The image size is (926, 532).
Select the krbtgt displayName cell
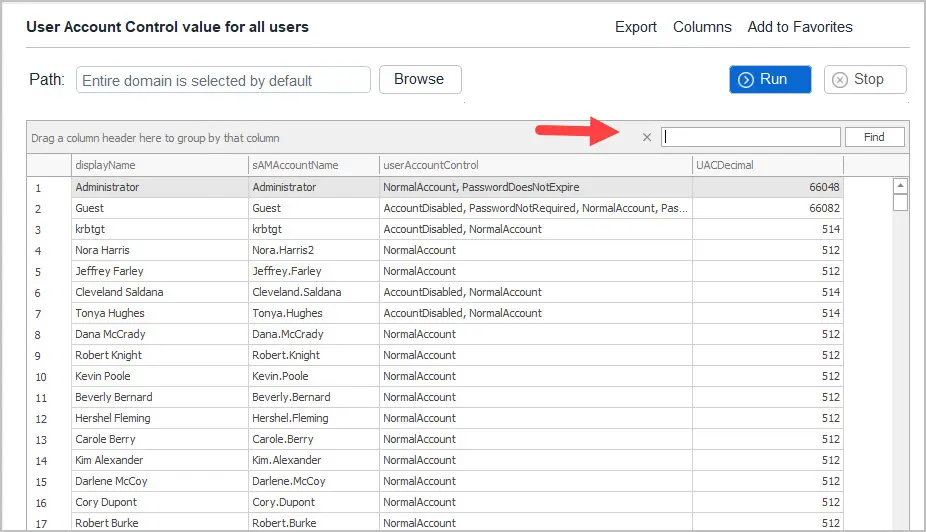click(x=159, y=229)
